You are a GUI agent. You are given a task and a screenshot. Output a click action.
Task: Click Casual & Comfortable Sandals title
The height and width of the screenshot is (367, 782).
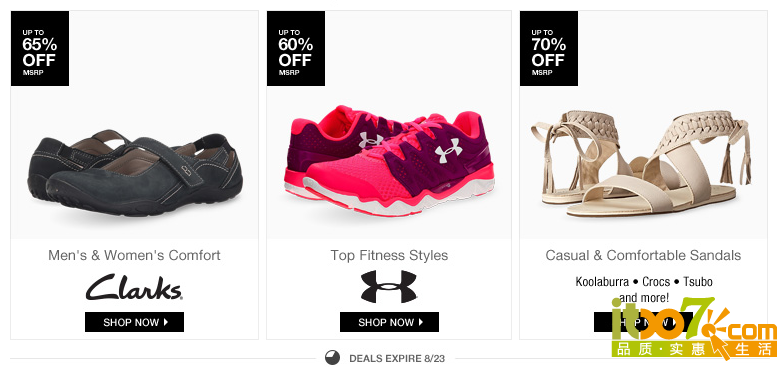click(643, 255)
